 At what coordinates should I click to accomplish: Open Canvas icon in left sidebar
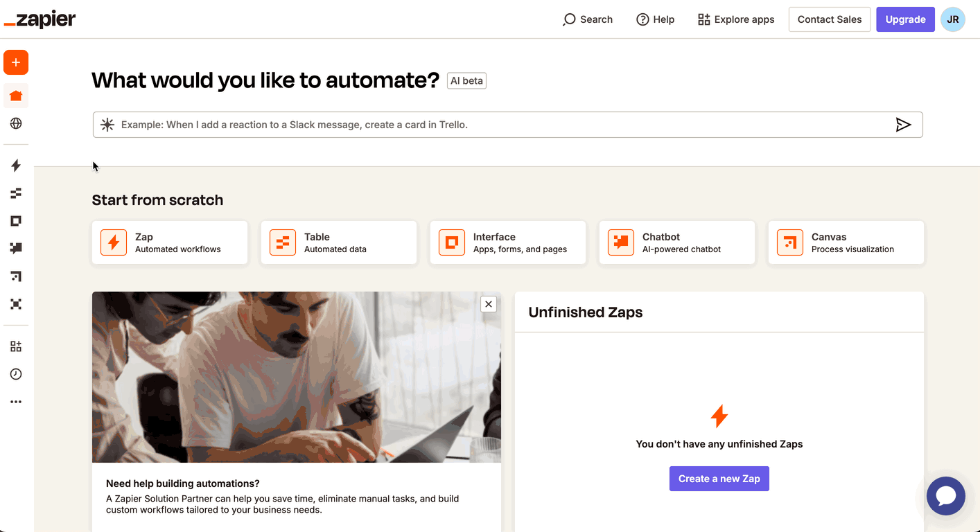tap(16, 276)
